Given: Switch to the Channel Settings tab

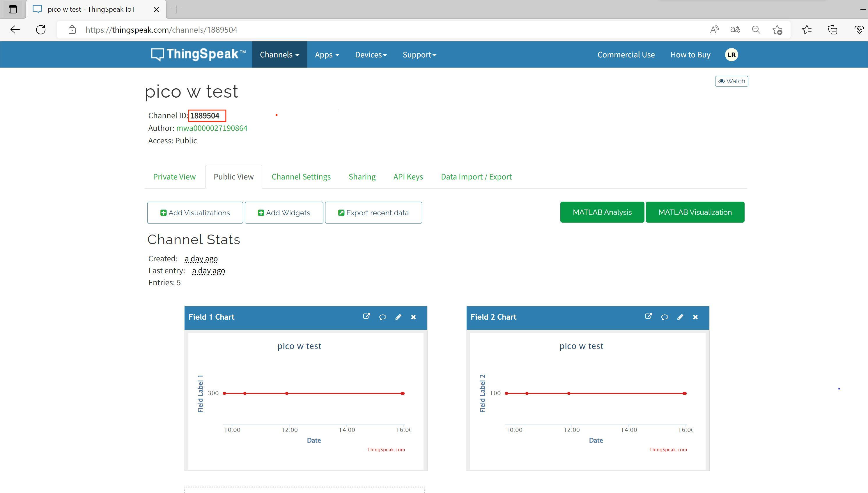Looking at the screenshot, I should click(x=301, y=176).
